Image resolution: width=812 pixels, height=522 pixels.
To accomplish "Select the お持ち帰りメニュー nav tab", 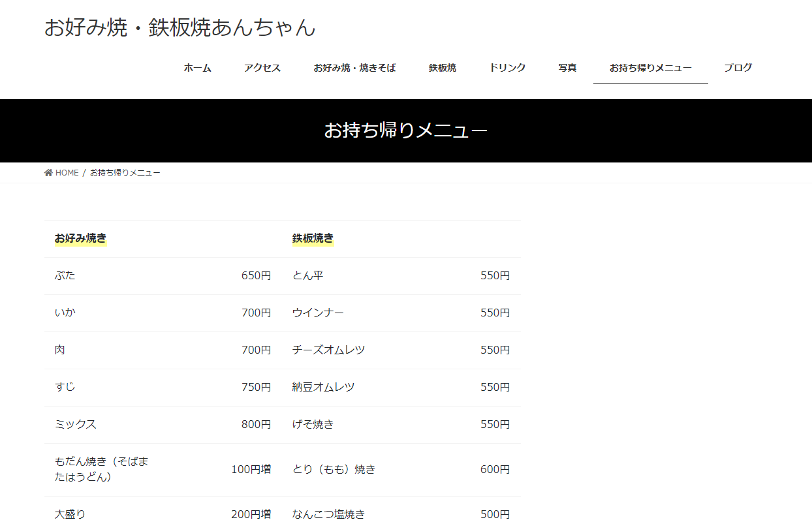I will tap(650, 68).
